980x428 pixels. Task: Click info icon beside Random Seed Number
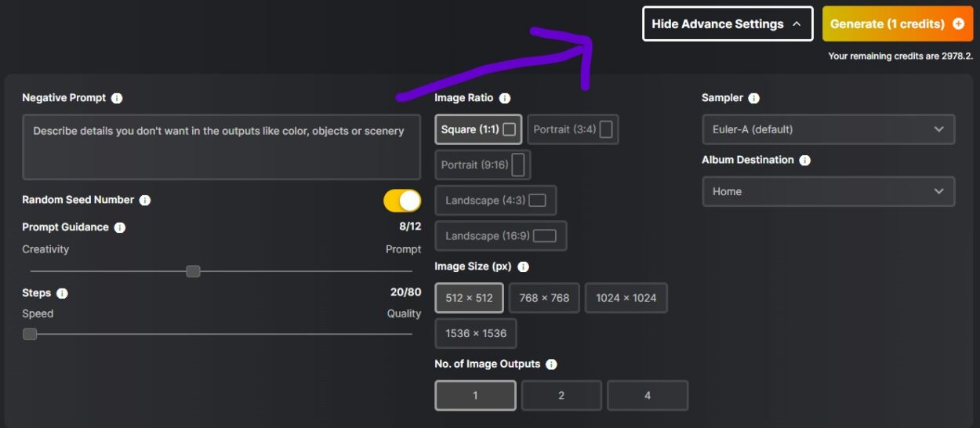point(145,201)
